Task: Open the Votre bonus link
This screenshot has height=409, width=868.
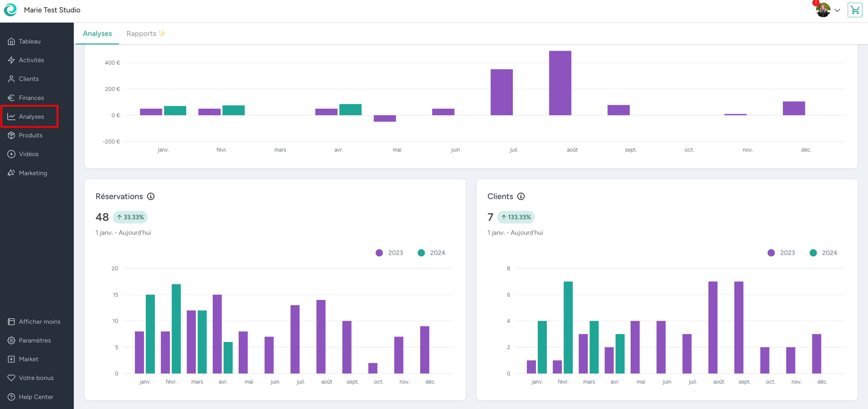Action: tap(36, 378)
